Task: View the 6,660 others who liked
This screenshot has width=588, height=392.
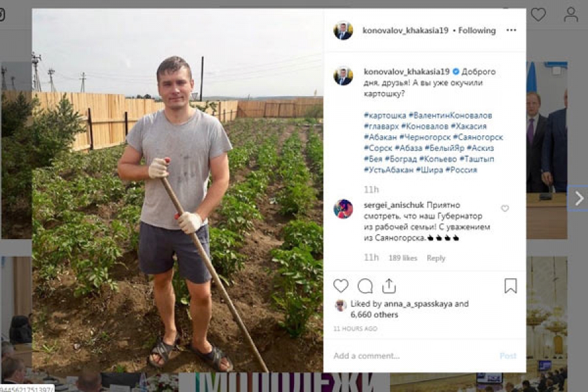Action: coord(374,315)
